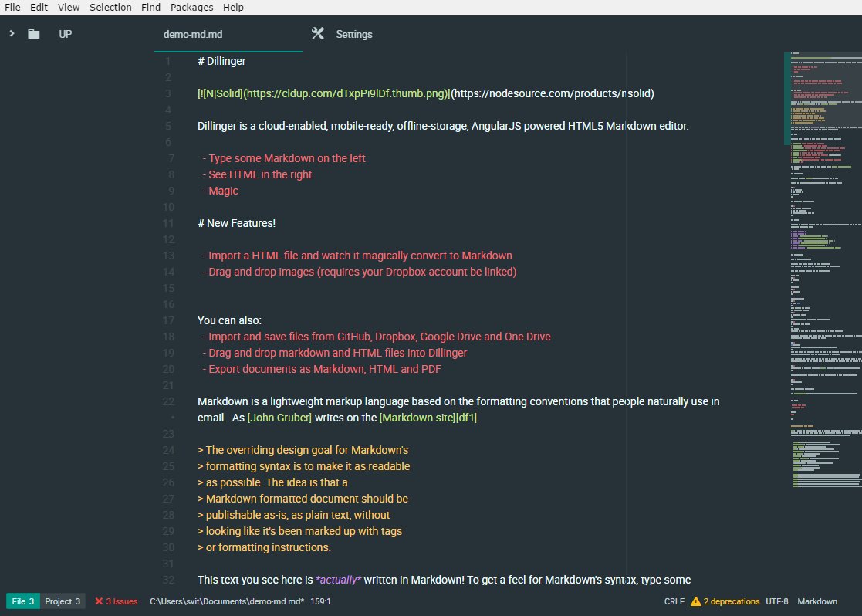Click the demo-md.md file path in status bar

coord(226,601)
